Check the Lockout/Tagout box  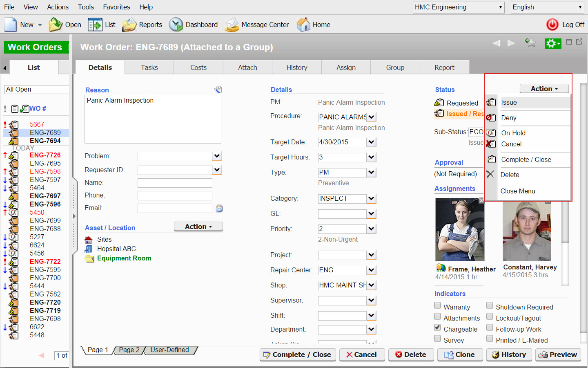490,316
